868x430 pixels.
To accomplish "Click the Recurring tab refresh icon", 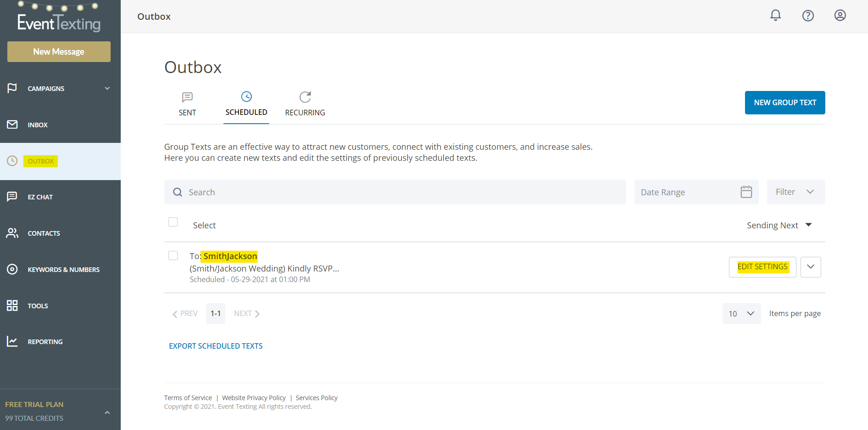I will pos(305,97).
